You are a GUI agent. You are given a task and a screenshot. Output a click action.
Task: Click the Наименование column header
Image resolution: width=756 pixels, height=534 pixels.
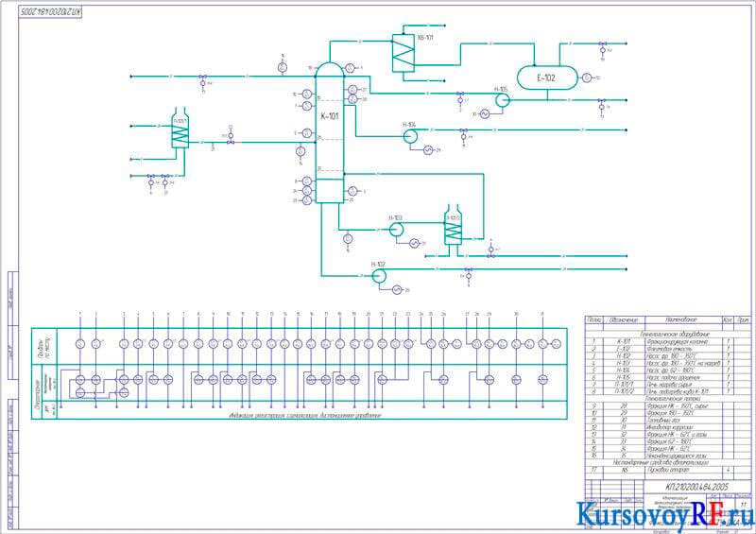tap(680, 319)
